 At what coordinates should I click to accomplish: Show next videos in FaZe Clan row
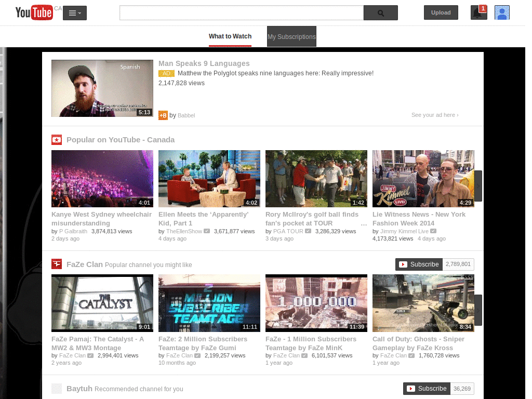click(x=478, y=310)
